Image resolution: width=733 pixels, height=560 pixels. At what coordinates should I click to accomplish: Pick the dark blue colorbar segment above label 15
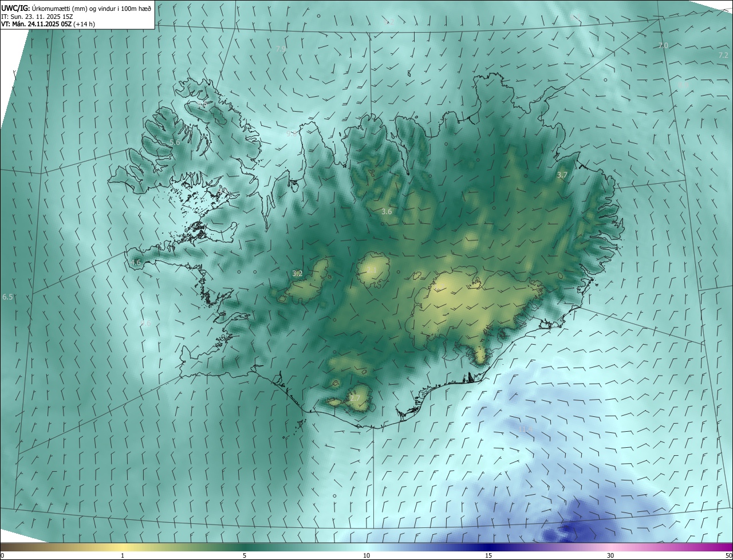point(488,547)
